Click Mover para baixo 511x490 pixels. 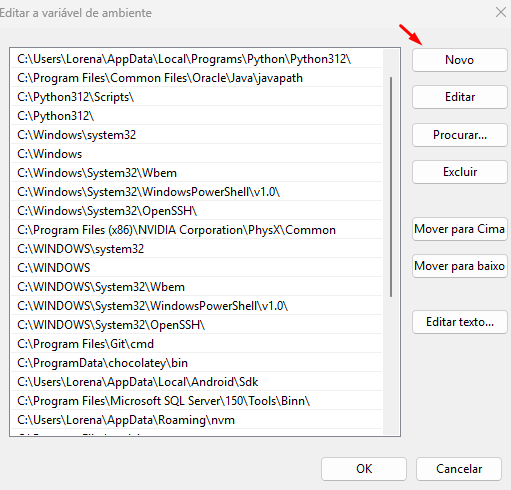pyautogui.click(x=460, y=266)
